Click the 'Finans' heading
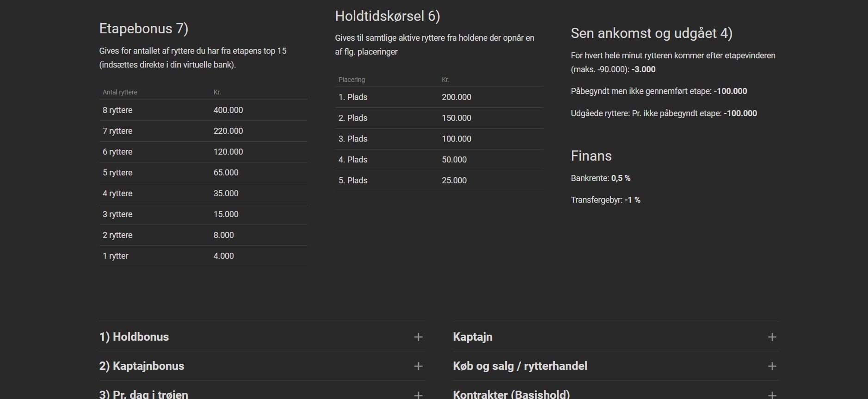 (x=591, y=156)
